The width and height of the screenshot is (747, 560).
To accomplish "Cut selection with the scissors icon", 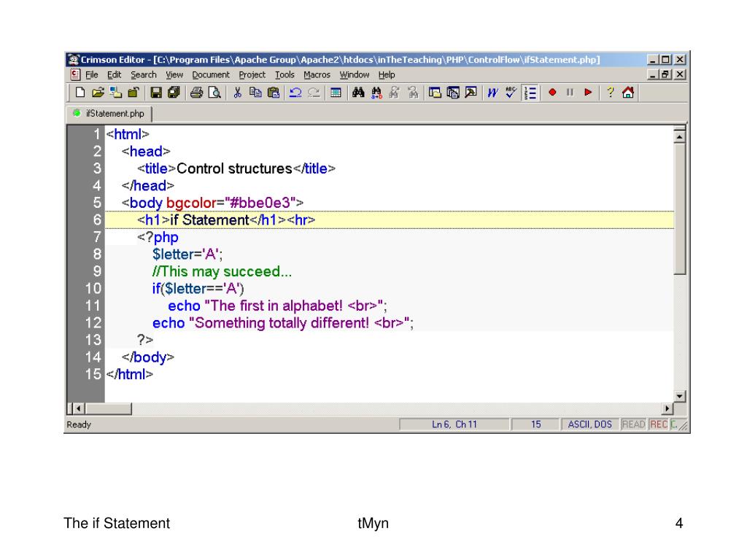I will (237, 93).
